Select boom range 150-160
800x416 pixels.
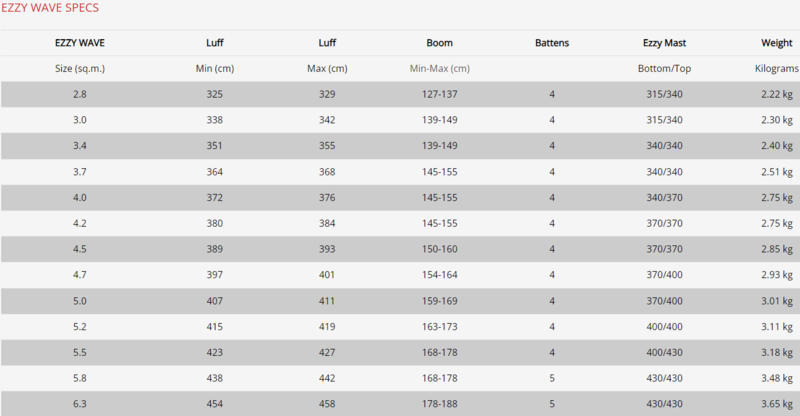439,249
